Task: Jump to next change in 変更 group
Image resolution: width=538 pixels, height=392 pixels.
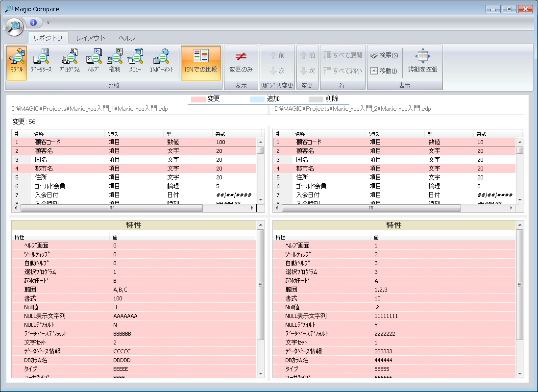Action: click(307, 71)
